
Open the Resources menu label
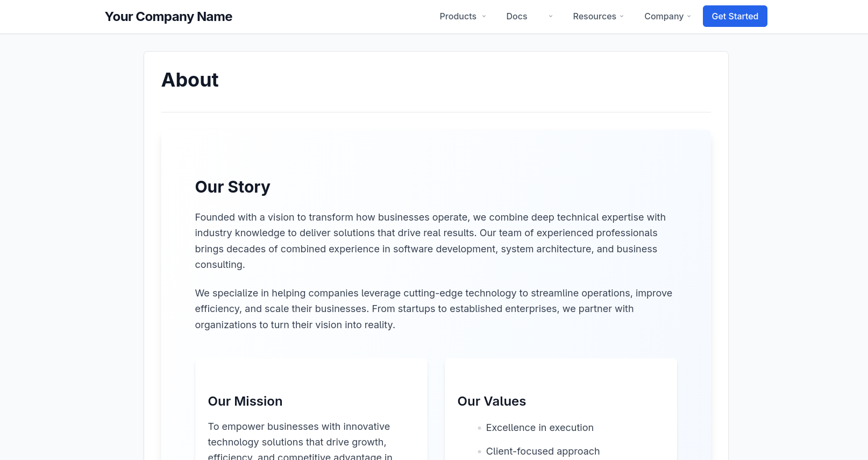pyautogui.click(x=594, y=16)
